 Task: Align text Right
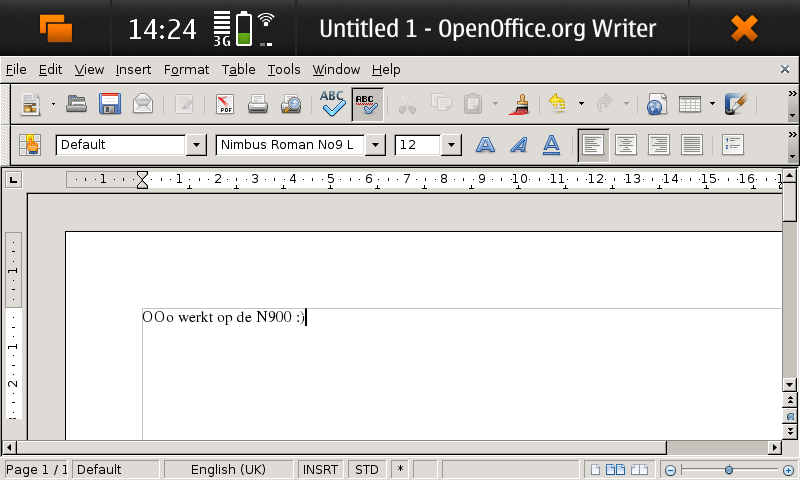[659, 145]
